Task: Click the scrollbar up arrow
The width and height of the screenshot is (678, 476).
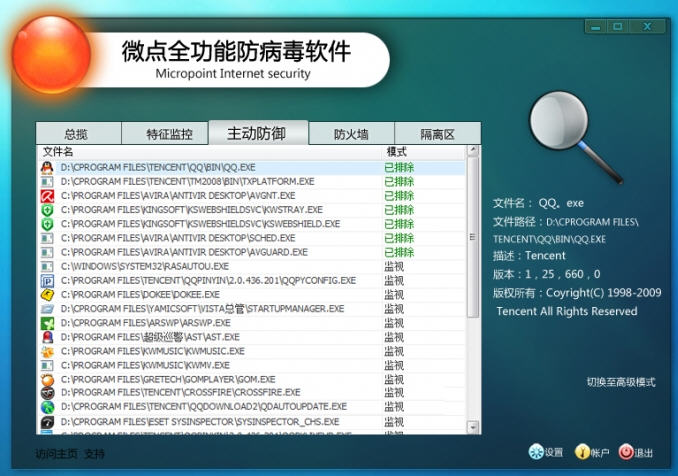Action: (x=473, y=150)
